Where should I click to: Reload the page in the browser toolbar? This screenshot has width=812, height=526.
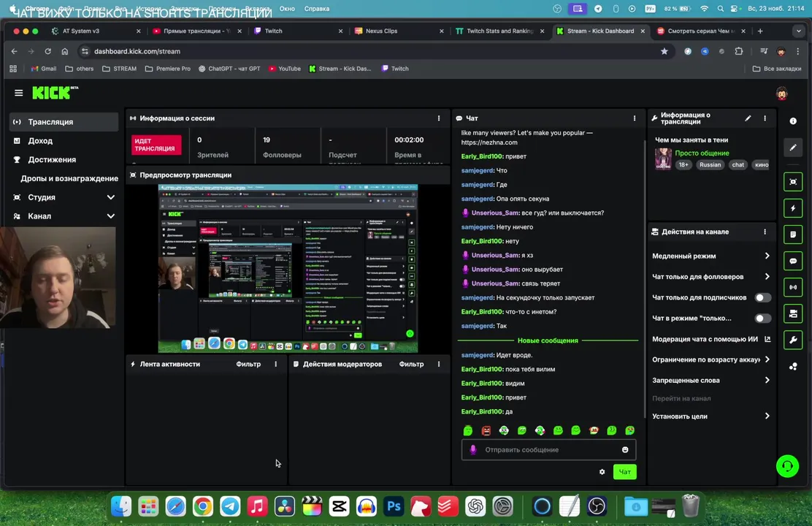tap(47, 51)
